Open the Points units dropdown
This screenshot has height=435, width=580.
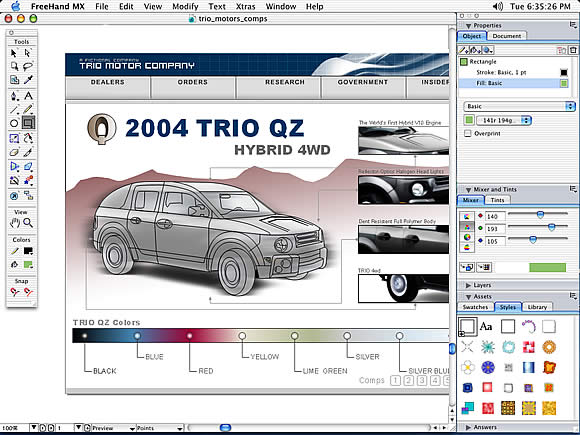point(159,428)
